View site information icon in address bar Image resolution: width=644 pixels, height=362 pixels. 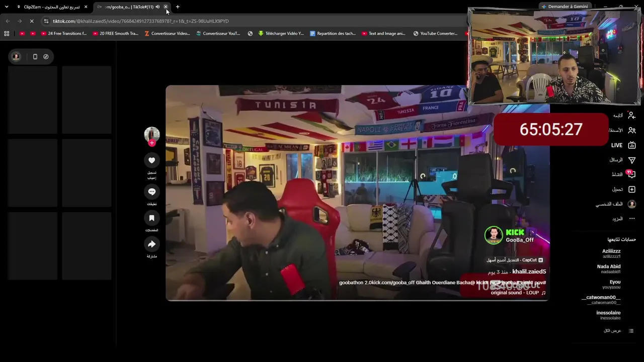click(x=46, y=21)
